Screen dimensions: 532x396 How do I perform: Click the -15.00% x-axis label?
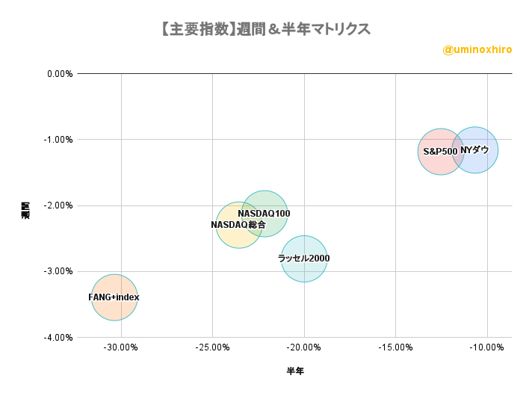pyautogui.click(x=395, y=347)
